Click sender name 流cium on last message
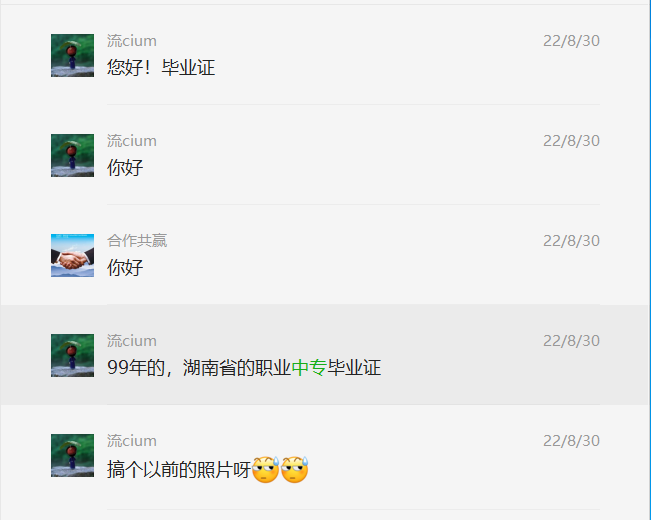The width and height of the screenshot is (651, 520). [x=132, y=441]
